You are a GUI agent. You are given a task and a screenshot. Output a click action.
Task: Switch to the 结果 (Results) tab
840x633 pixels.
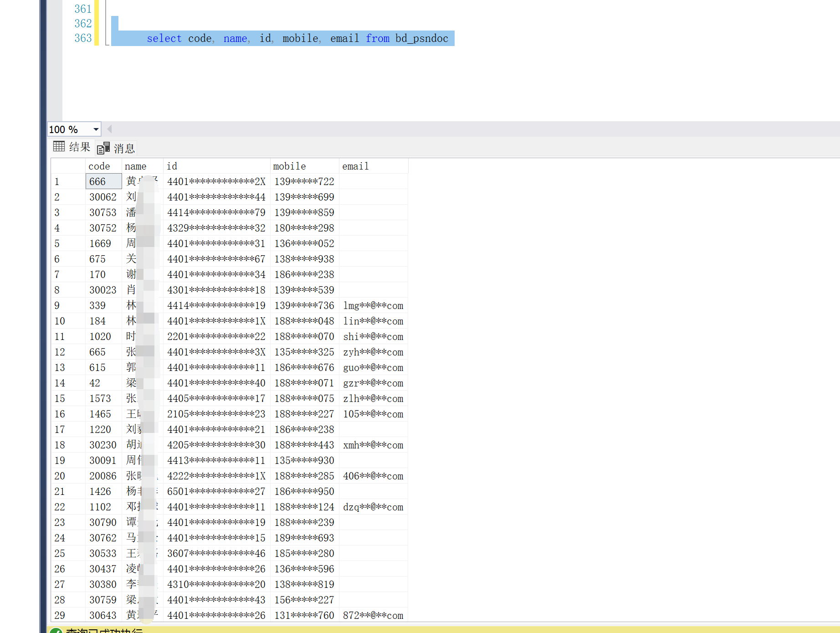78,146
